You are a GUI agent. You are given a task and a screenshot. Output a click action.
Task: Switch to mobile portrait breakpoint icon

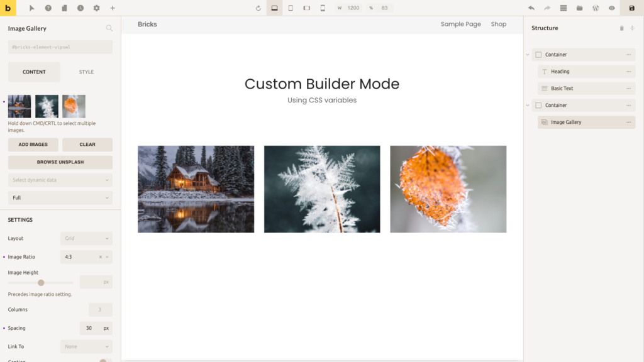(x=323, y=8)
